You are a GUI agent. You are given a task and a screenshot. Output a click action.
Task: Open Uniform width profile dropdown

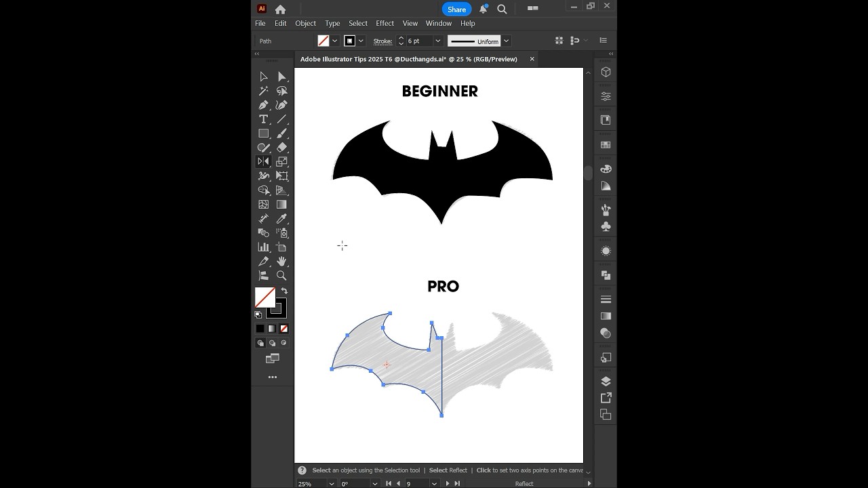click(506, 41)
